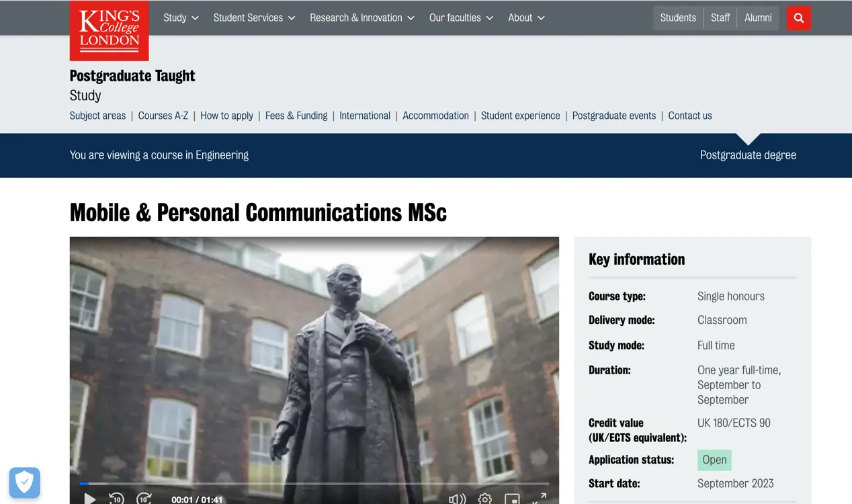Image resolution: width=852 pixels, height=504 pixels.
Task: Open Research & Innovation dropdown
Action: 361,18
